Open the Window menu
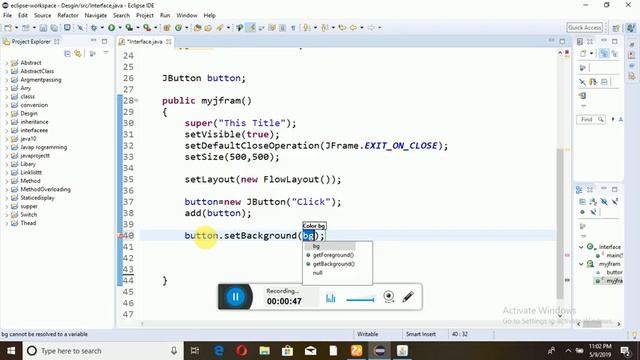Screen dimensions: 640x360 pyautogui.click(x=187, y=16)
